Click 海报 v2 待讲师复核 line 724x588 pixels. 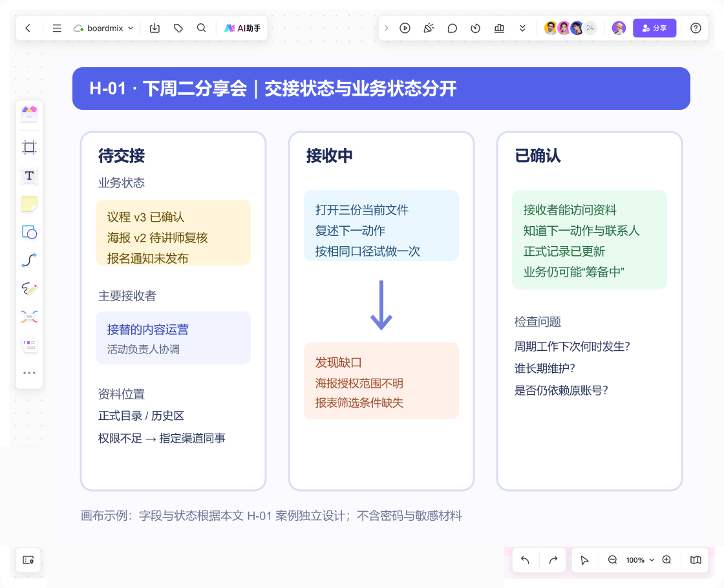(x=158, y=238)
